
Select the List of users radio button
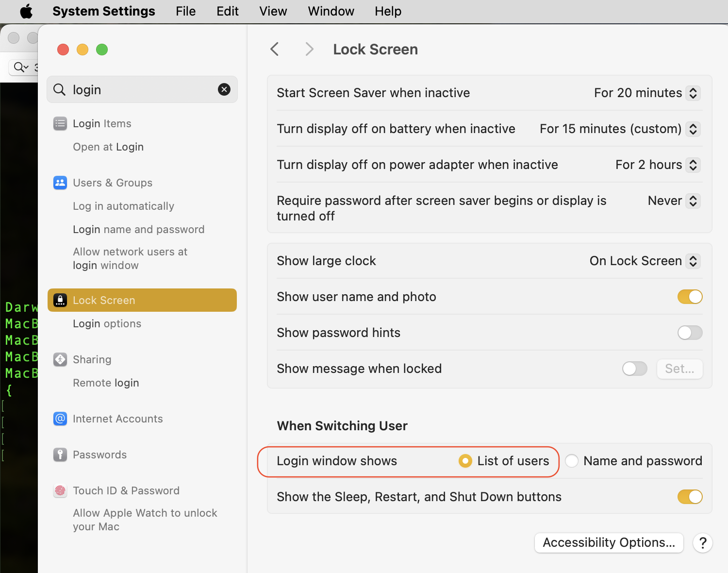465,461
